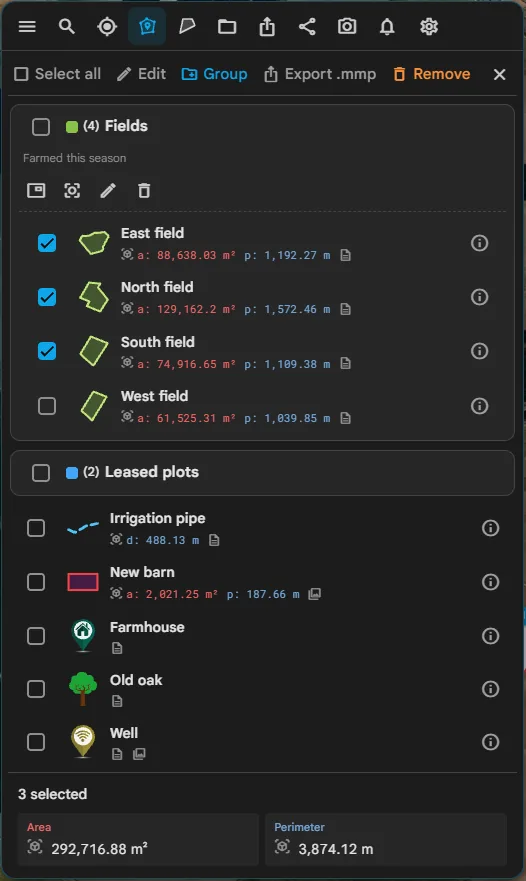Choose Export .mmp option

[x=320, y=74]
